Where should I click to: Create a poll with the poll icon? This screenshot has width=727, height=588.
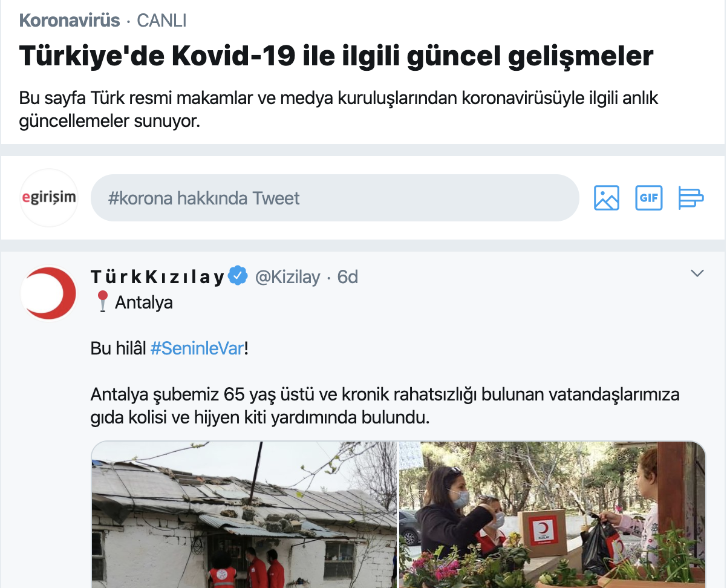coord(691,198)
